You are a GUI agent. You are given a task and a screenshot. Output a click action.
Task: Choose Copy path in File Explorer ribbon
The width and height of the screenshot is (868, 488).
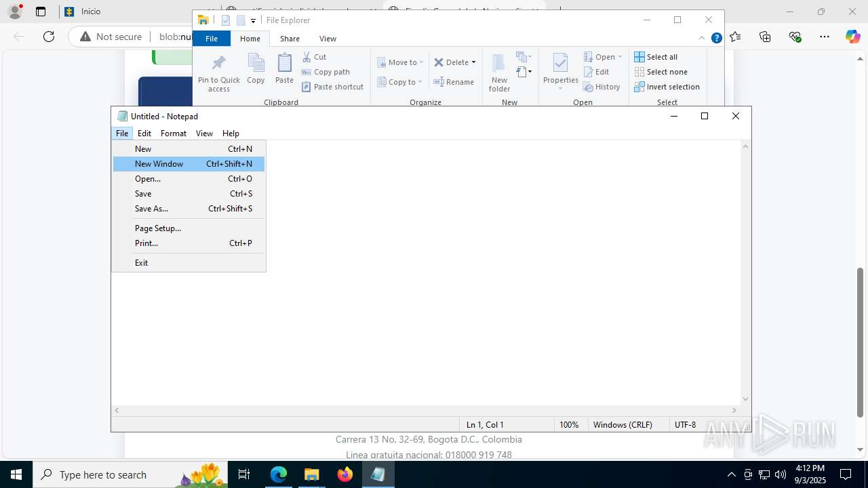coord(325,72)
